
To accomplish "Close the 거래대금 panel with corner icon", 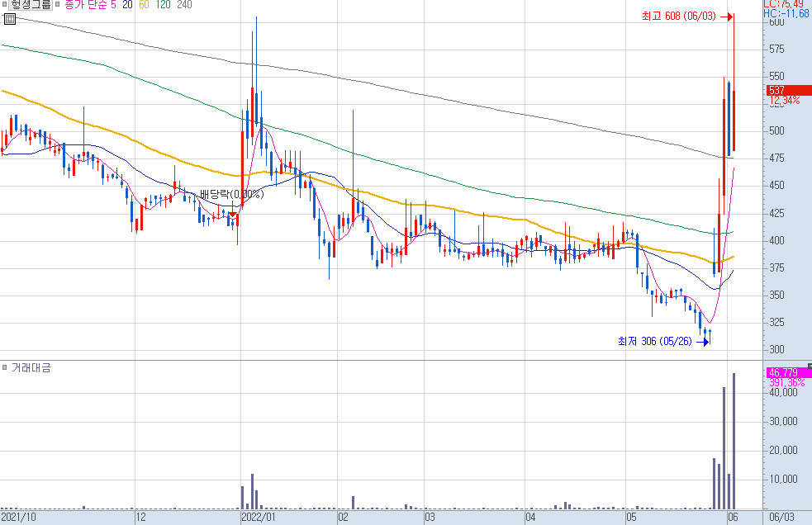I will pos(810,366).
